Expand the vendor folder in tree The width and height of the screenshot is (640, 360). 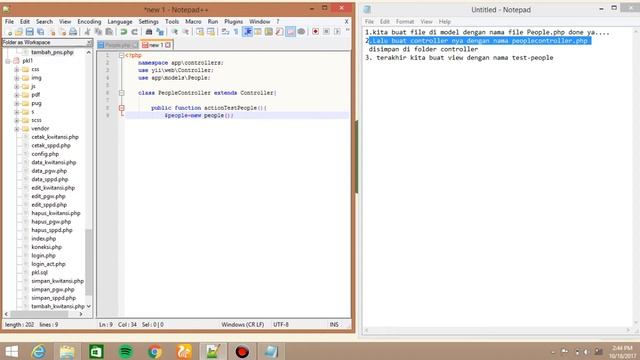[17, 129]
